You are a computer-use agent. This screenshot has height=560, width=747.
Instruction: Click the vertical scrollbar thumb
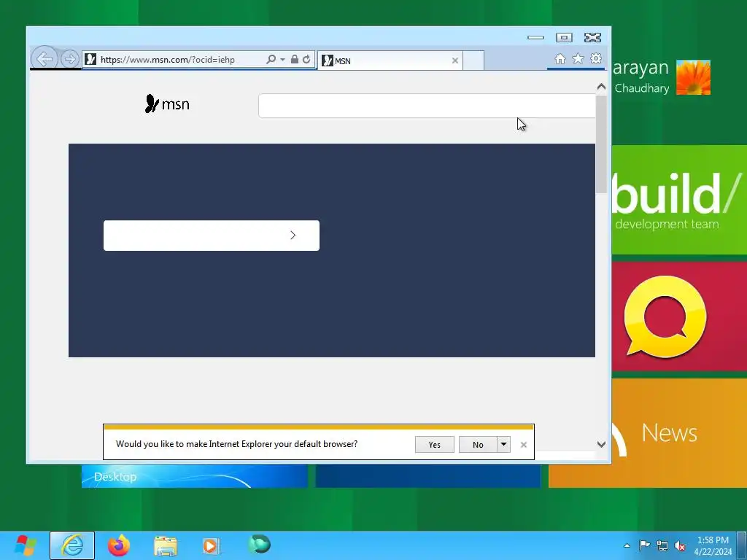click(x=601, y=144)
